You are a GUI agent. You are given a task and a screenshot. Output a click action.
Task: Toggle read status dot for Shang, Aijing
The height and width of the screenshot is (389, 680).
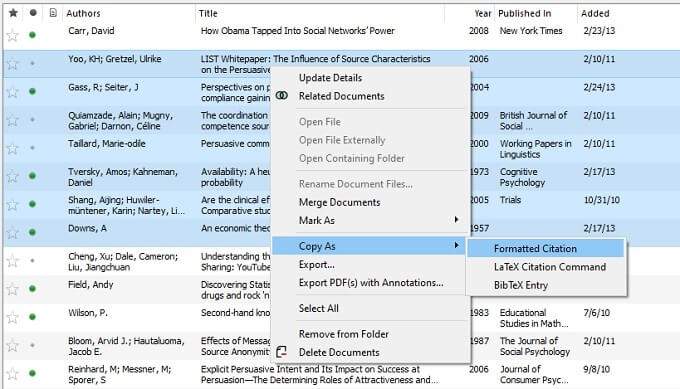(33, 204)
